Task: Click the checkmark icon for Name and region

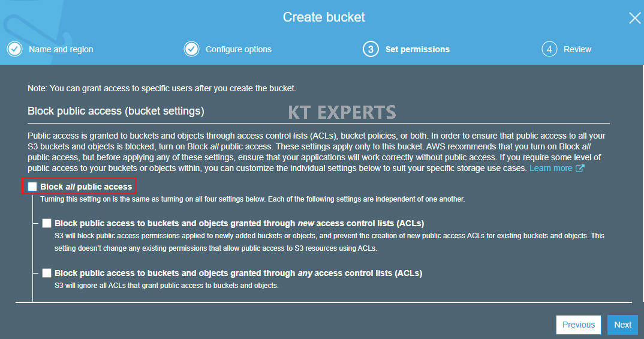Action: pyautogui.click(x=15, y=49)
